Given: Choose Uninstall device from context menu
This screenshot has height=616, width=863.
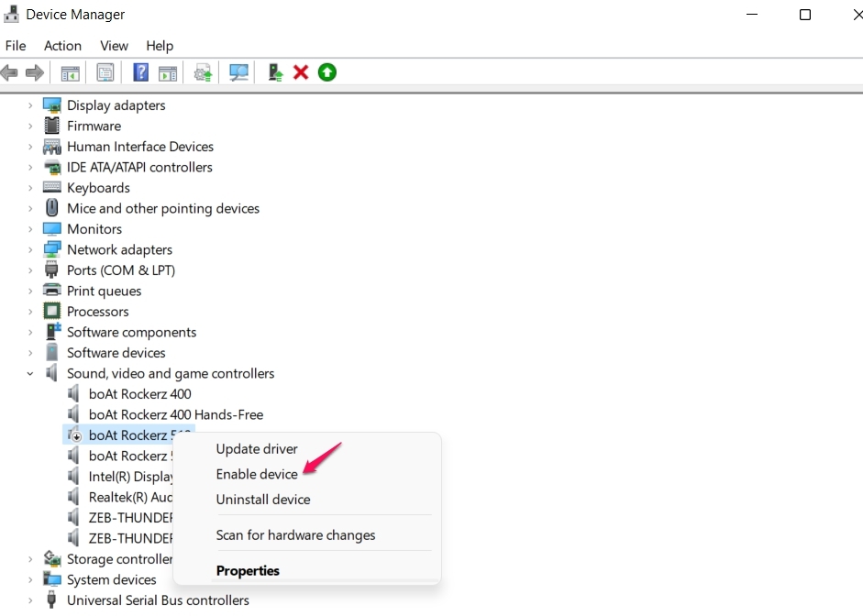Looking at the screenshot, I should 263,500.
